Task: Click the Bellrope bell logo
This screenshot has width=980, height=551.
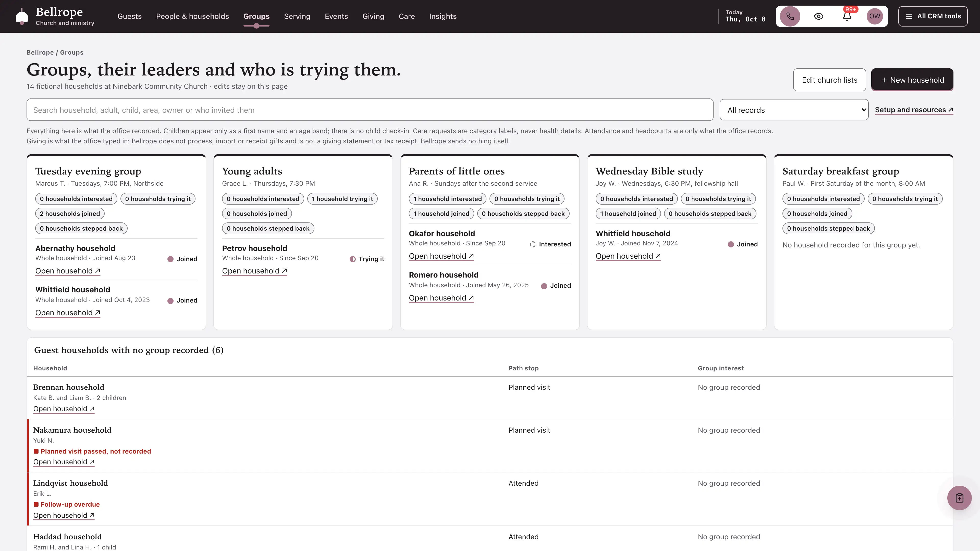Action: pyautogui.click(x=22, y=16)
